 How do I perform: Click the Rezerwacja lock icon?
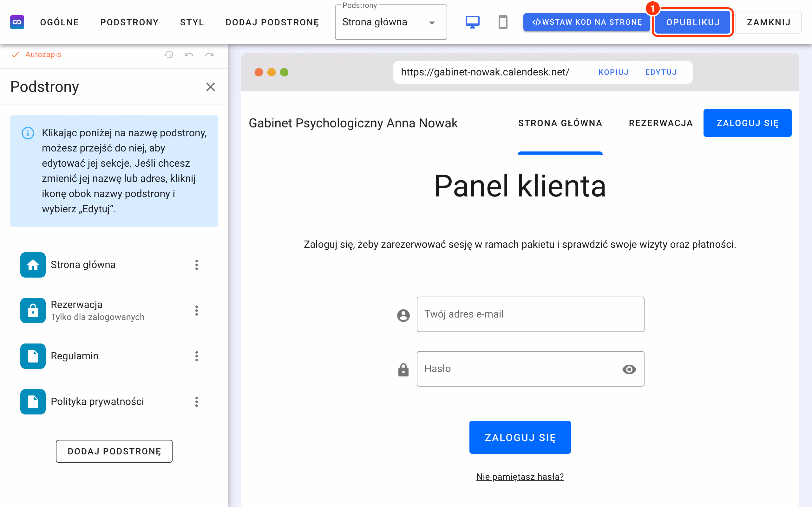[33, 311]
